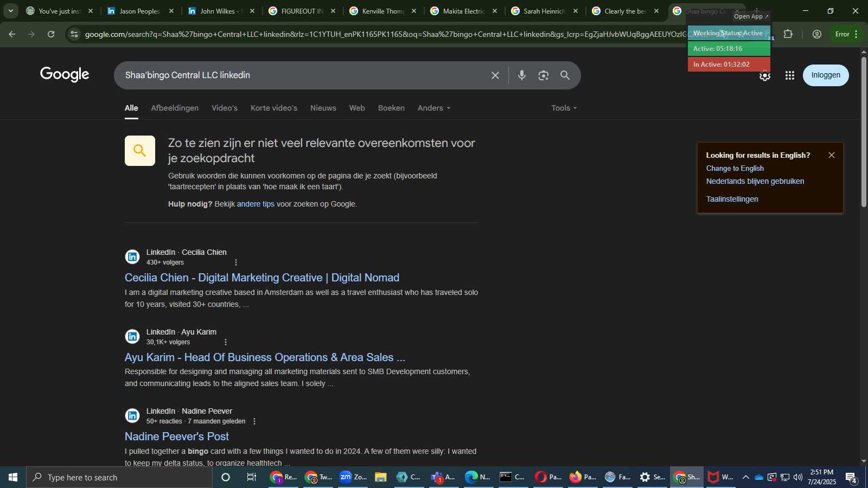Open Chrome extensions puzzle icon
Screen dimensions: 868x488
click(788, 34)
